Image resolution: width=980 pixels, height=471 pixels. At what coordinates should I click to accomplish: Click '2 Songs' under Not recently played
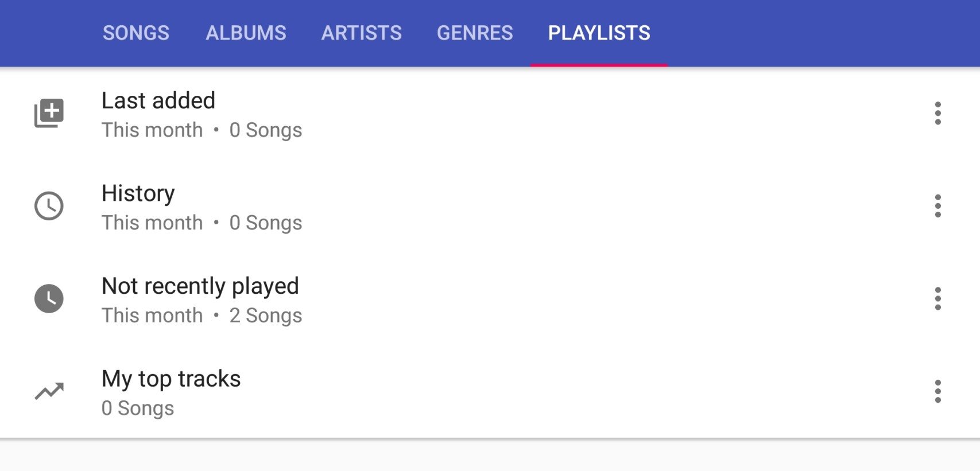266,316
